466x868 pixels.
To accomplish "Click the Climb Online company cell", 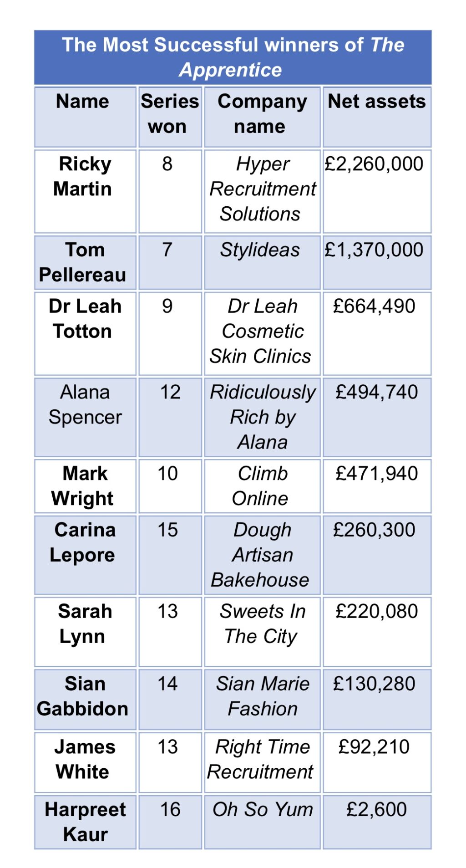I will coord(263,486).
